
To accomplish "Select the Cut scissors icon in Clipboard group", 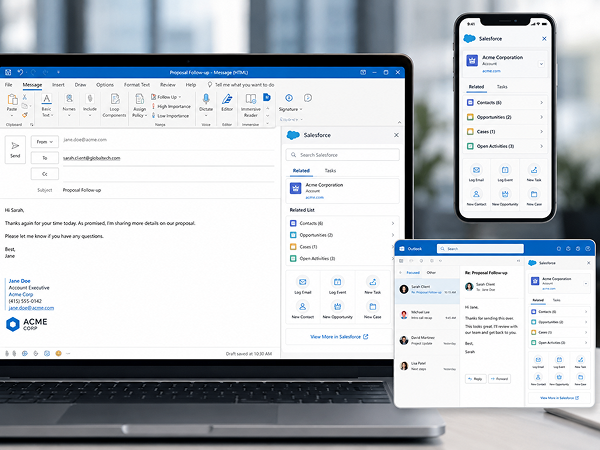I will click(x=24, y=97).
